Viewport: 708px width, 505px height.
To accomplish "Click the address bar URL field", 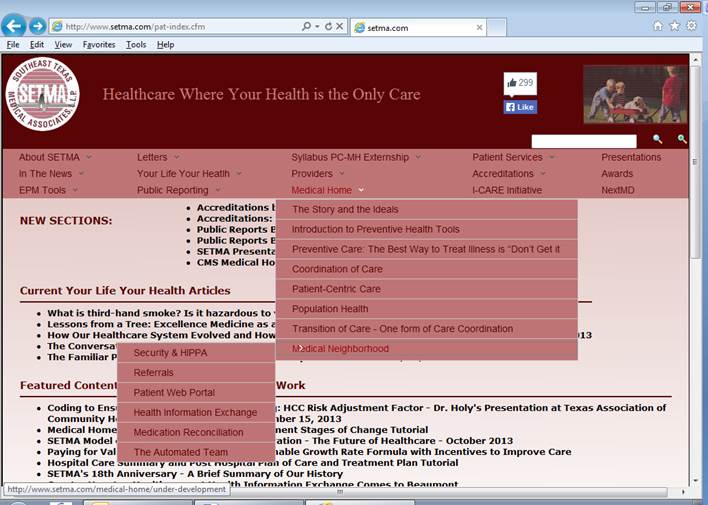I will click(181, 27).
